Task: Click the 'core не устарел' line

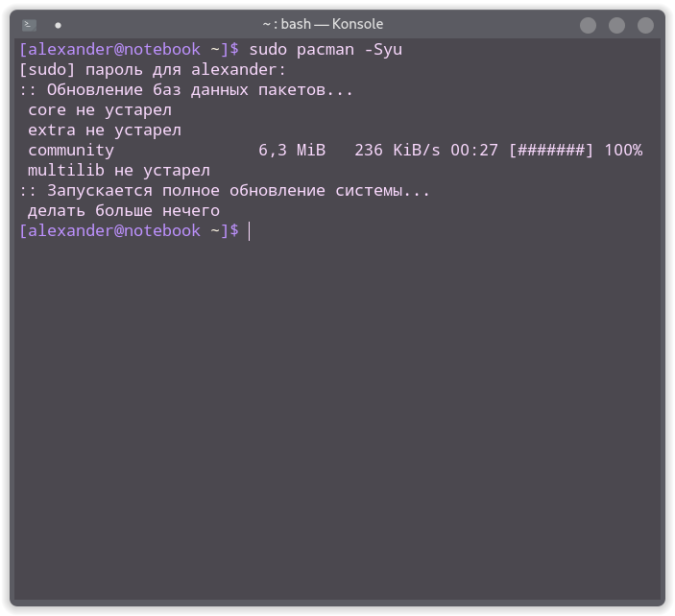Action: click(100, 110)
